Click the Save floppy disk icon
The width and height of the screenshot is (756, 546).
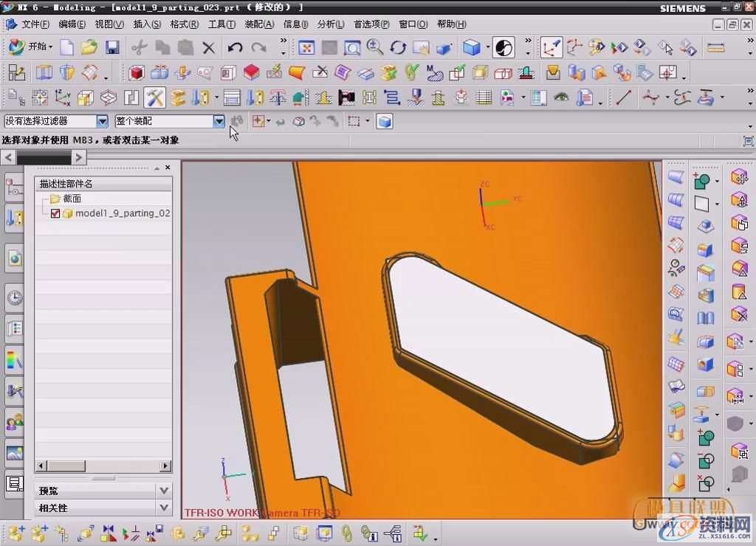[x=112, y=48]
